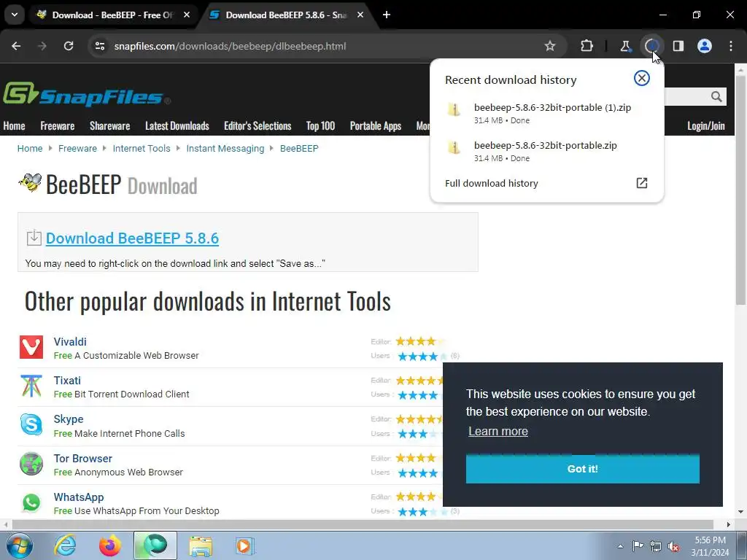Viewport: 747px width, 560px height.
Task: Open the Extensions puzzle icon
Action: tap(587, 46)
